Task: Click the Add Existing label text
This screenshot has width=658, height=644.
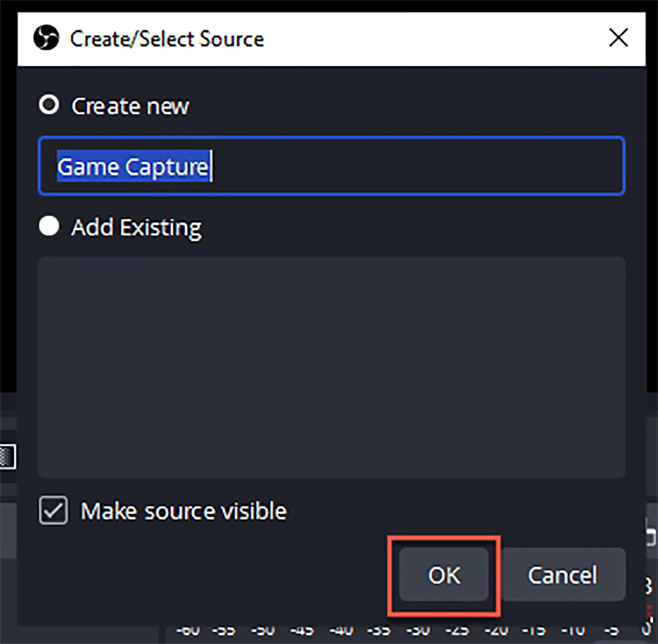Action: [x=137, y=228]
